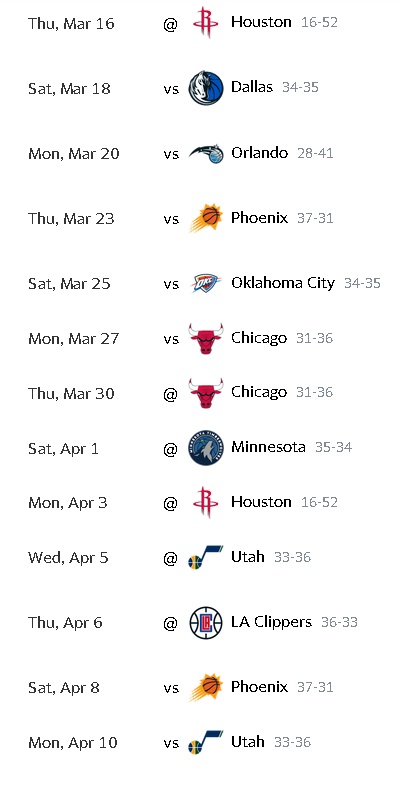Open the LA Clippers team link
402x800 pixels.
(x=271, y=621)
